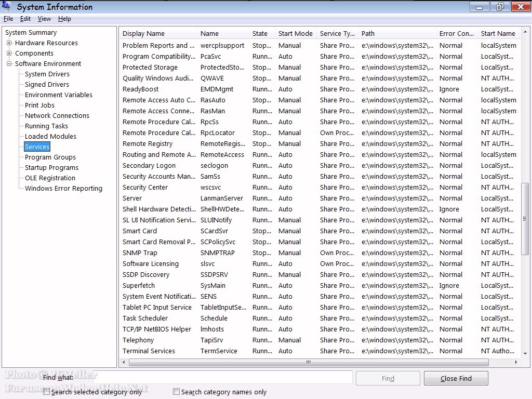Enable Search category names only checkbox
This screenshot has width=532, height=399.
click(x=176, y=392)
